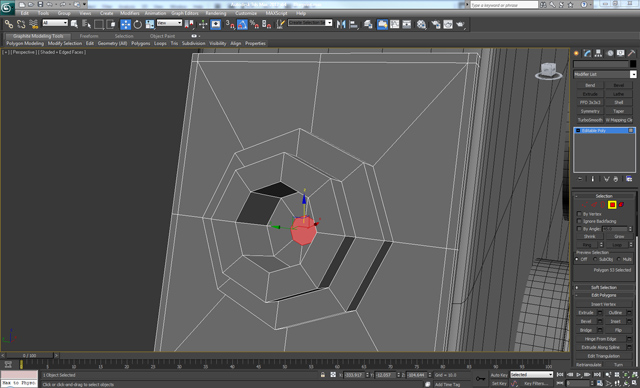Screen dimensions: 640x388
Task: Open the Selected key filter dropdown
Action: [x=531, y=375]
